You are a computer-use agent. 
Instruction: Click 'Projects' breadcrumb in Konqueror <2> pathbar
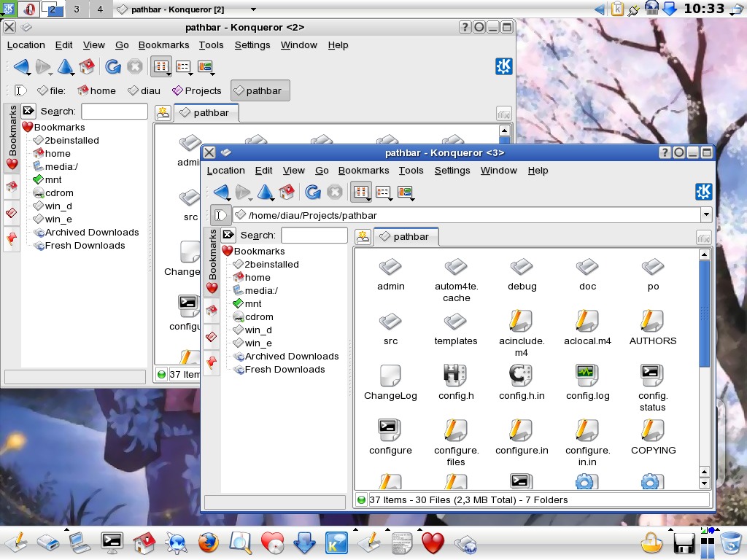197,90
